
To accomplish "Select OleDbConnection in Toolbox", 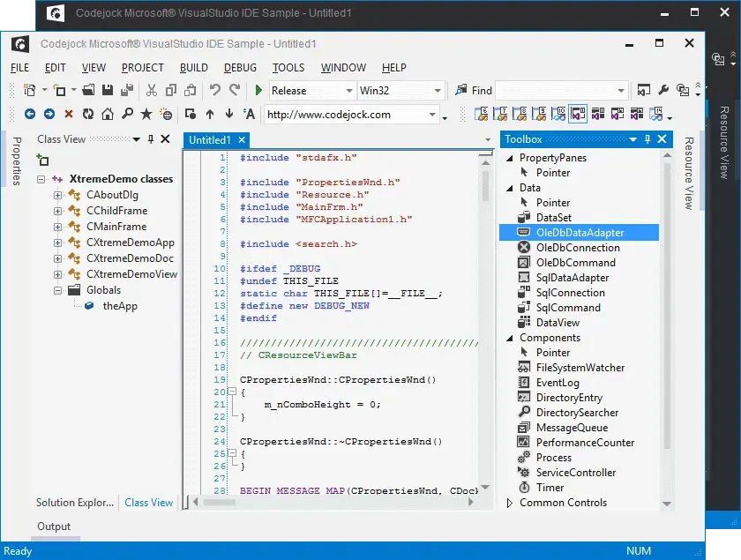I will (579, 248).
